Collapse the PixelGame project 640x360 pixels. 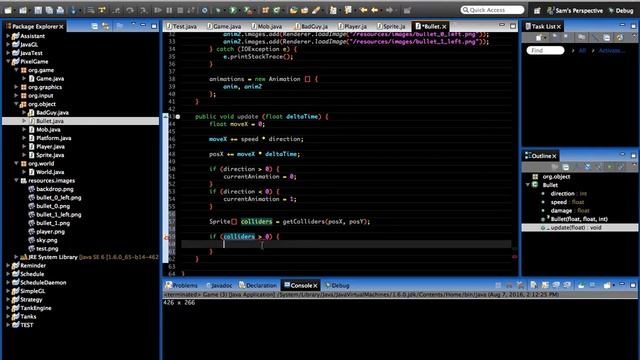pyautogui.click(x=8, y=62)
